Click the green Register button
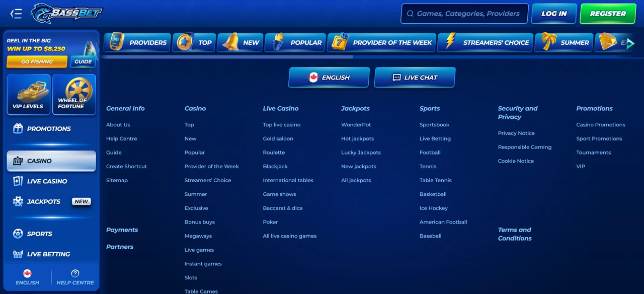 coord(608,14)
